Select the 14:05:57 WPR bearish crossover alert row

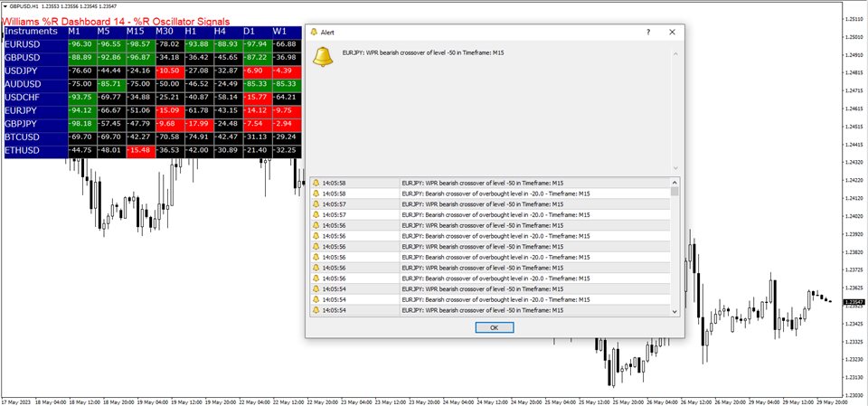point(490,203)
